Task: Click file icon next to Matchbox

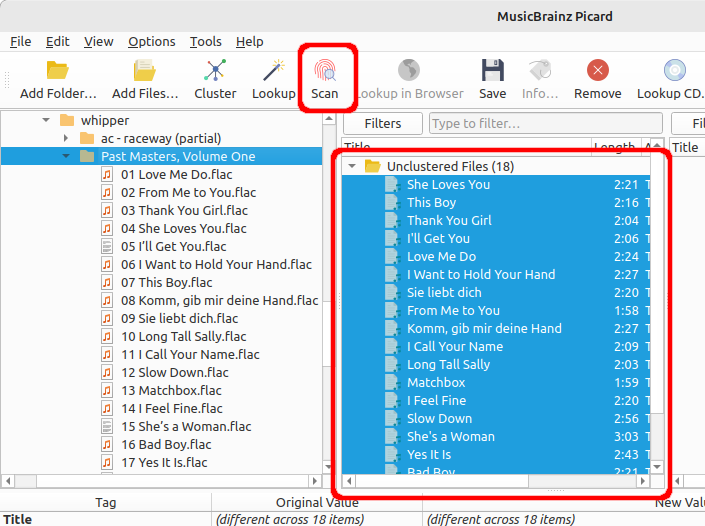Action: (392, 383)
